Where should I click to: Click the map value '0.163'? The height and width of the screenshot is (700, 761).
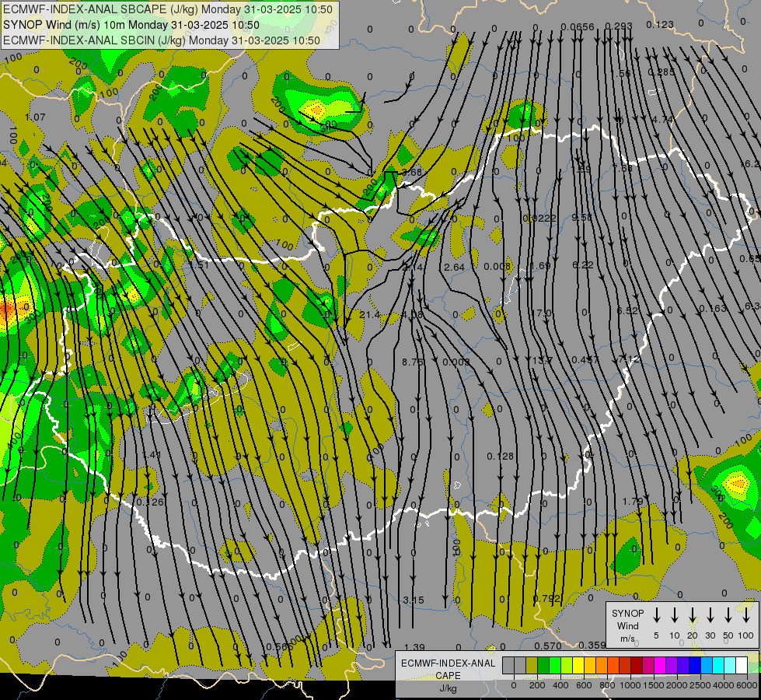point(713,309)
